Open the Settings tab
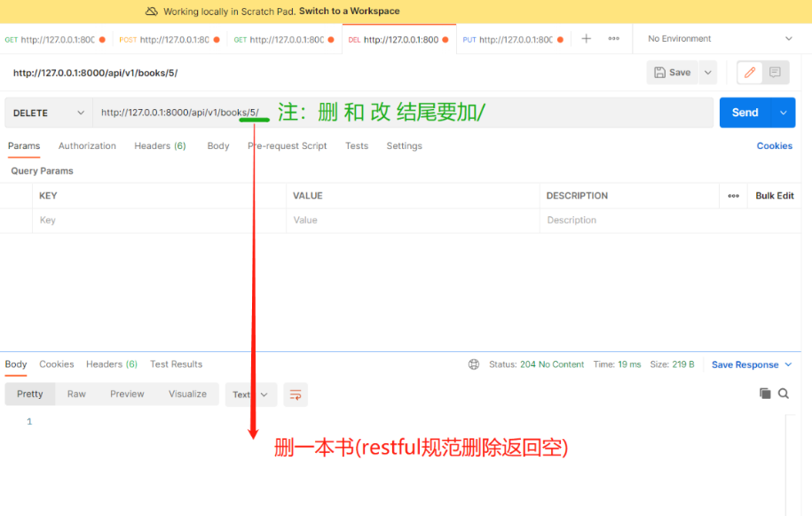This screenshot has height=516, width=812. (405, 146)
